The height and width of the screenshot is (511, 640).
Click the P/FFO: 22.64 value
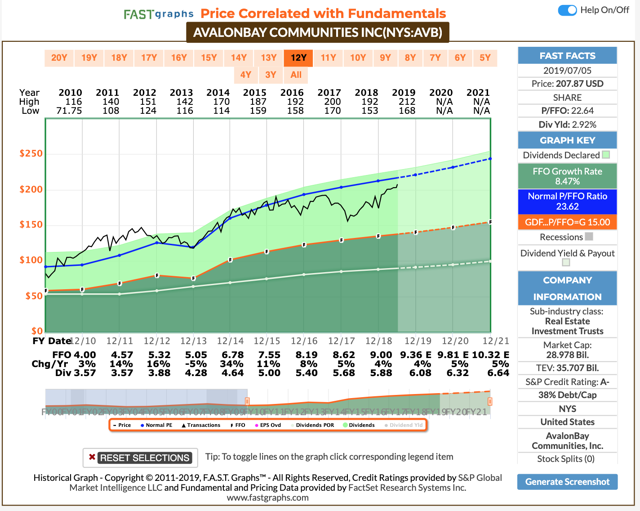tap(567, 111)
